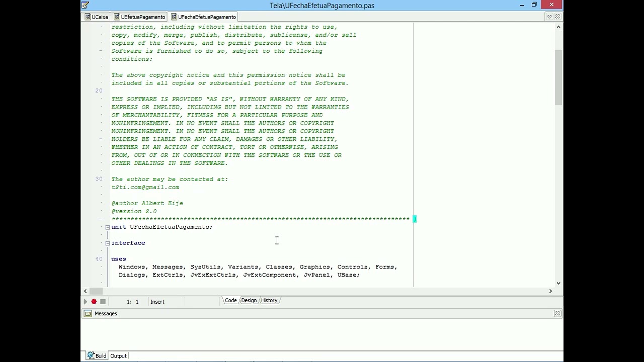Click 'JvExtComponent' in the uses clause

[x=270, y=275]
